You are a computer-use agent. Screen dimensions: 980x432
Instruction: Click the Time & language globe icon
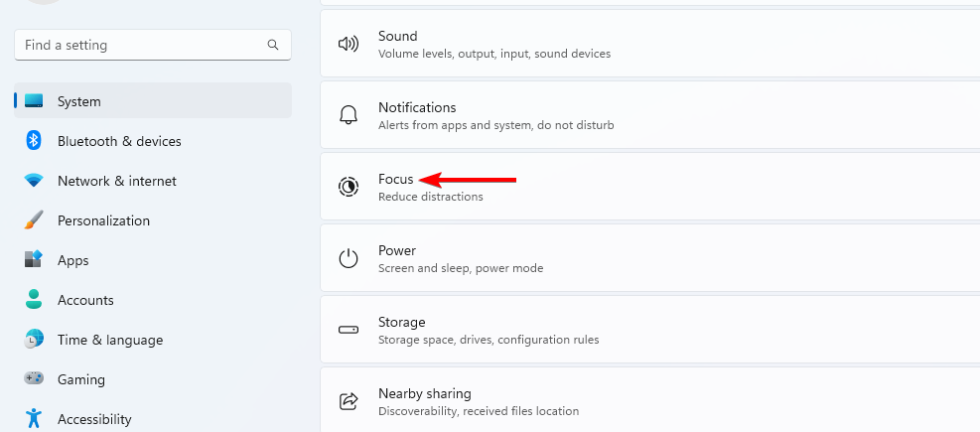click(x=34, y=340)
